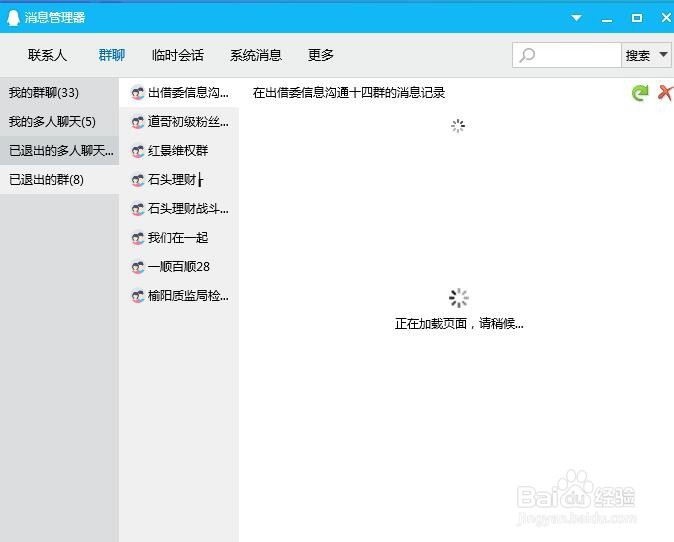Switch to the 群聊 tab

[x=112, y=55]
